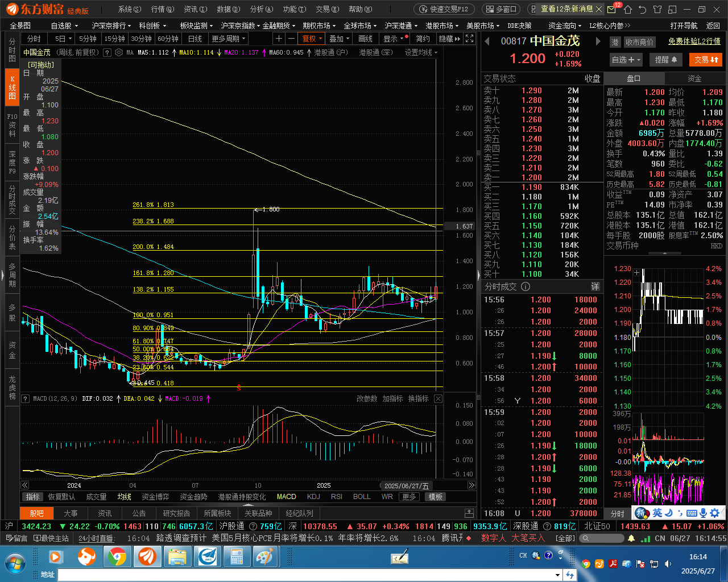Image resolution: width=728 pixels, height=582 pixels.
Task: Click the MACD panel help question mark
Action: [x=25, y=399]
